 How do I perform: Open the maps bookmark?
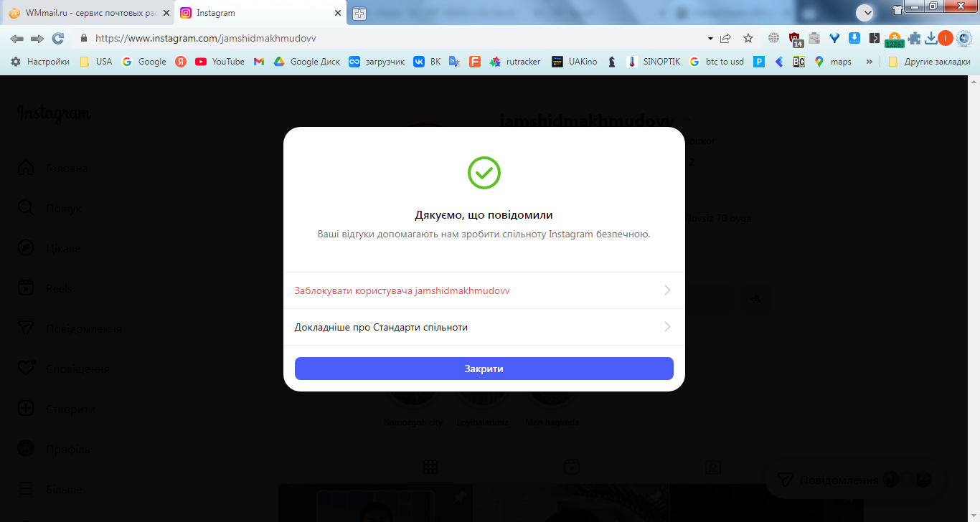[x=833, y=62]
